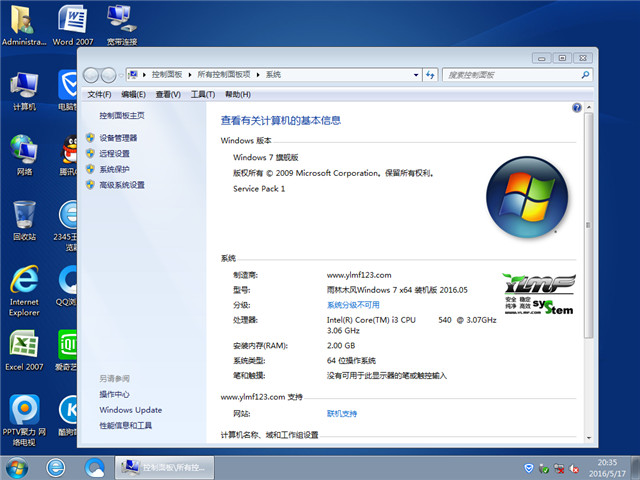The height and width of the screenshot is (480, 640).
Task: Open the network (网络) desktop icon
Action: [x=24, y=152]
